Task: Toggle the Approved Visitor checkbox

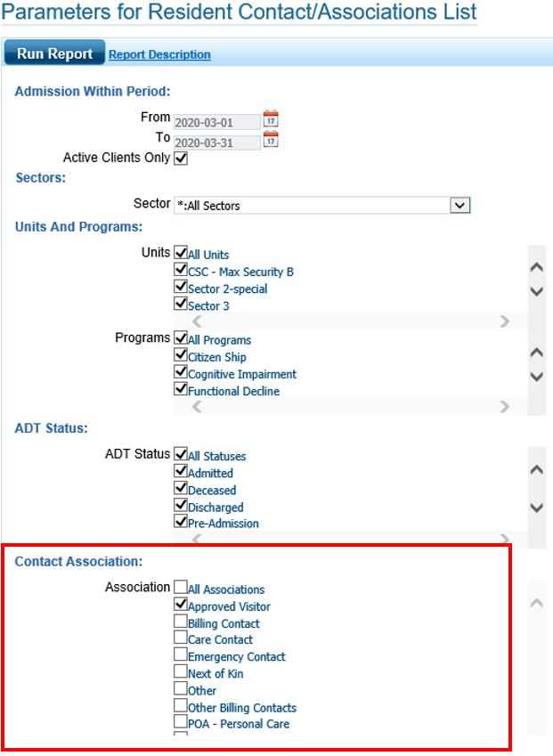Action: 181,605
